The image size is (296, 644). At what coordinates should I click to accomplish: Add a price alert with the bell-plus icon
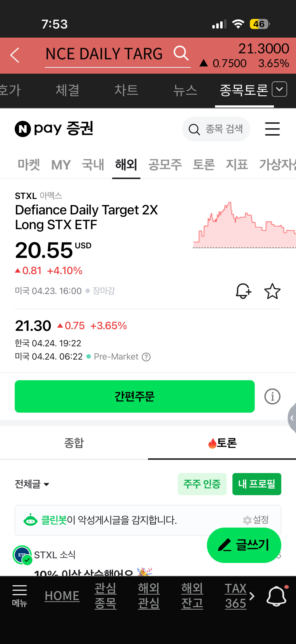243,291
